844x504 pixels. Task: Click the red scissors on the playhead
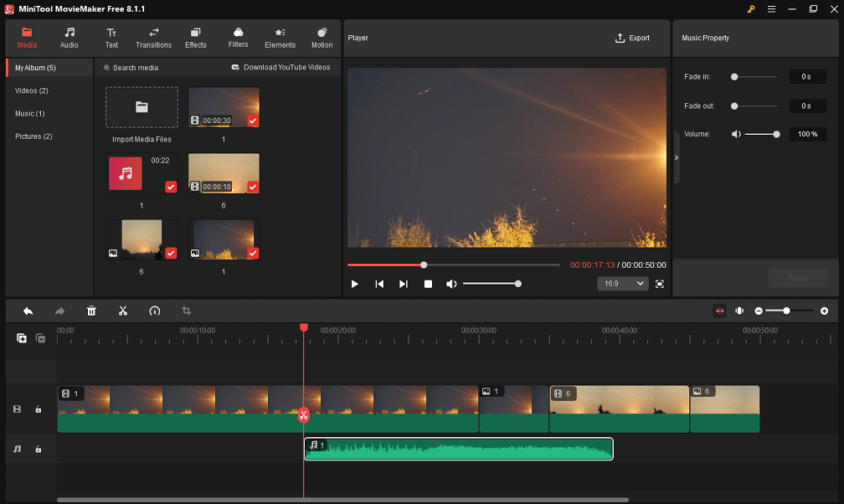[304, 414]
